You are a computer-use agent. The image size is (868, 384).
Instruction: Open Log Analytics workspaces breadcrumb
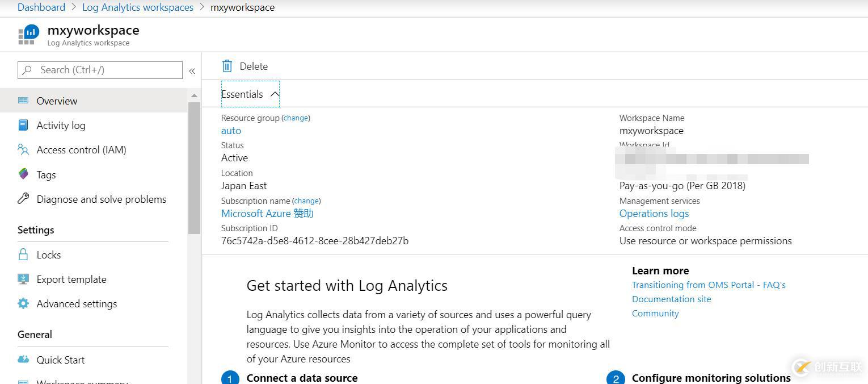point(137,7)
